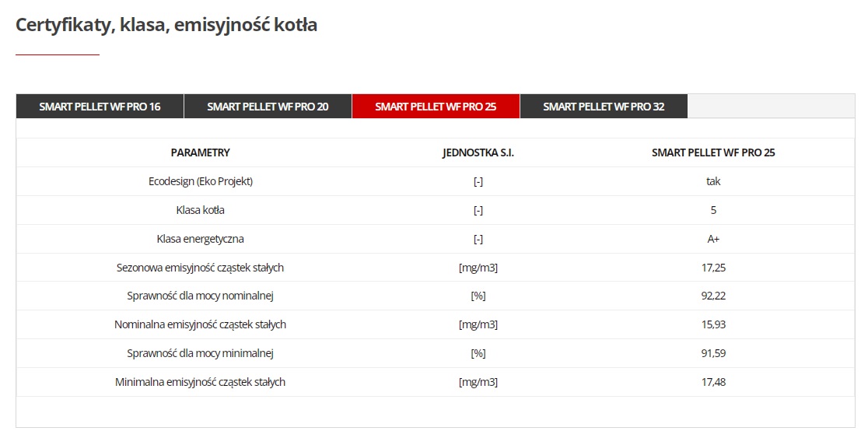The image size is (868, 445).
Task: Select the 'tak' Ecodesign value cell
Action: point(713,181)
